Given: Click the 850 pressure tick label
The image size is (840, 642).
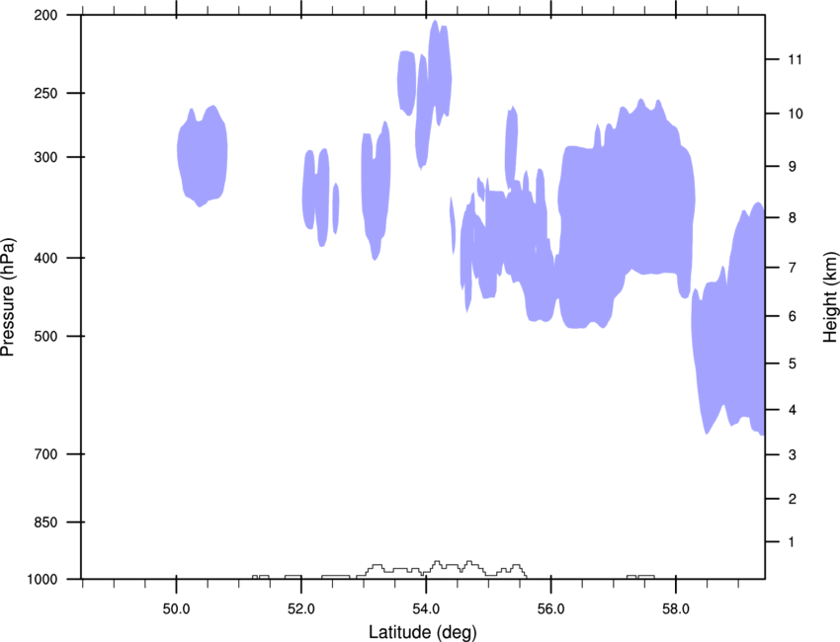Looking at the screenshot, I should click(x=45, y=522).
